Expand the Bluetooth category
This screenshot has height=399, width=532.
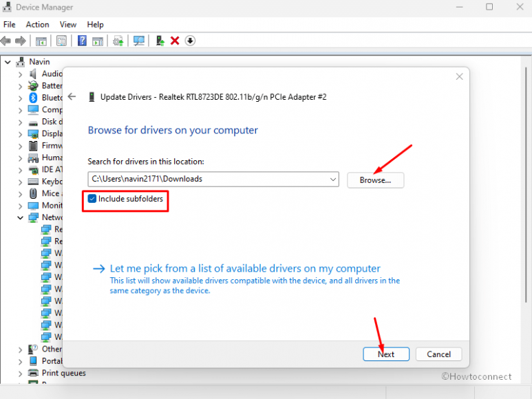point(20,98)
